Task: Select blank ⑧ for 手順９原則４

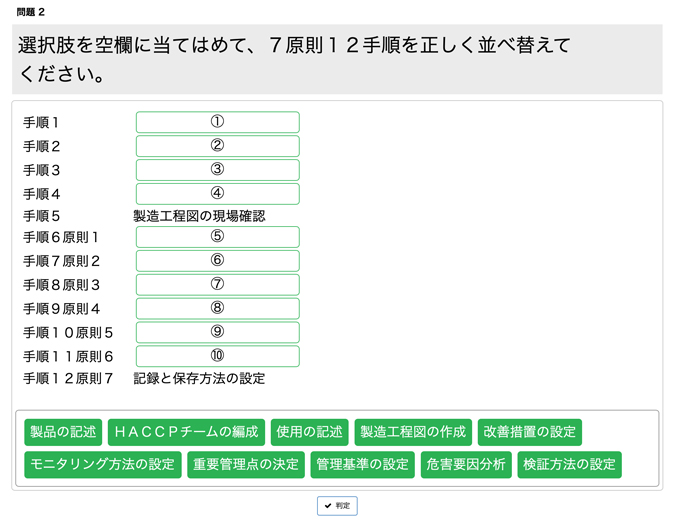Action: pos(217,309)
